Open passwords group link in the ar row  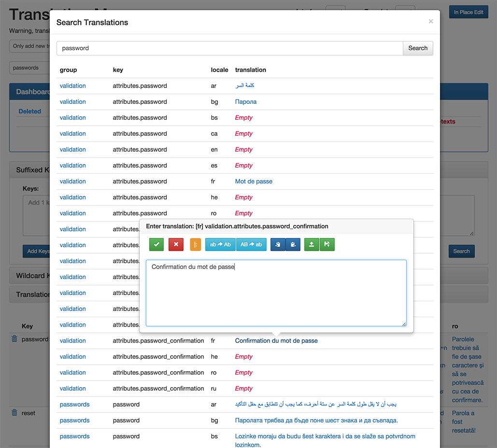[74, 404]
